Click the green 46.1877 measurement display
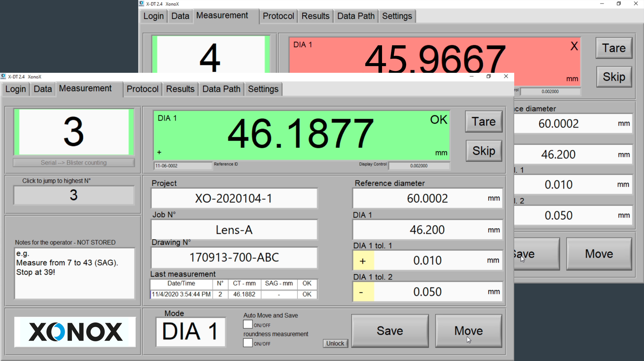This screenshot has width=644, height=361. (301, 135)
